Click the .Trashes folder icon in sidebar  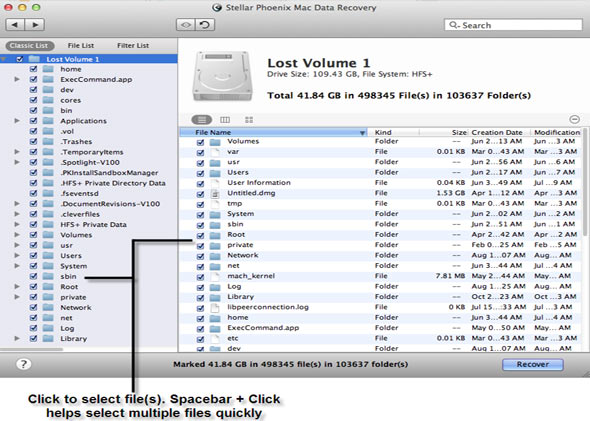[48, 141]
